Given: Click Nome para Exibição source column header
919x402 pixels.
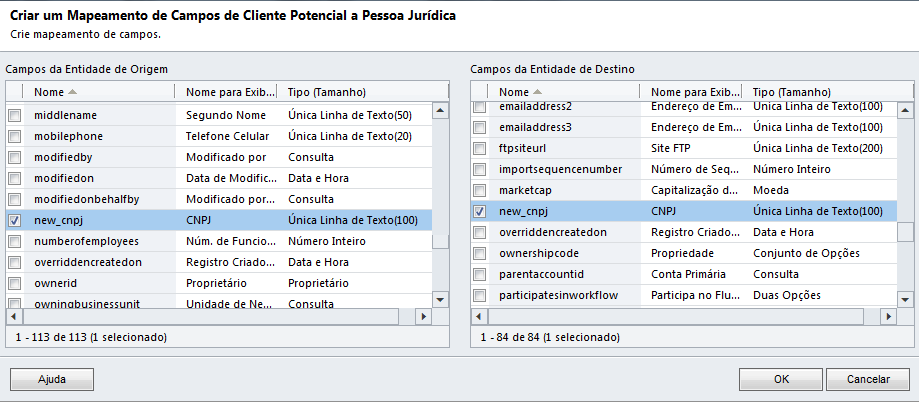Looking at the screenshot, I should tap(225, 92).
